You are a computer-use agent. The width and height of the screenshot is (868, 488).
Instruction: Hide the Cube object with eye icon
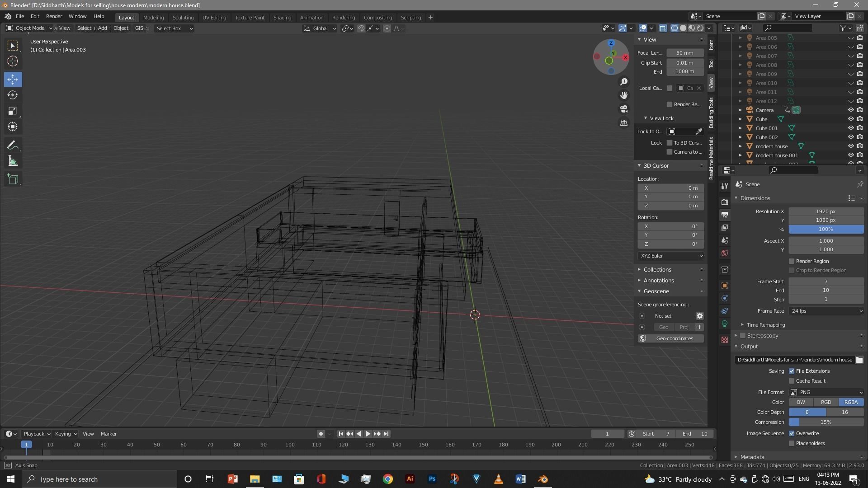[850, 119]
